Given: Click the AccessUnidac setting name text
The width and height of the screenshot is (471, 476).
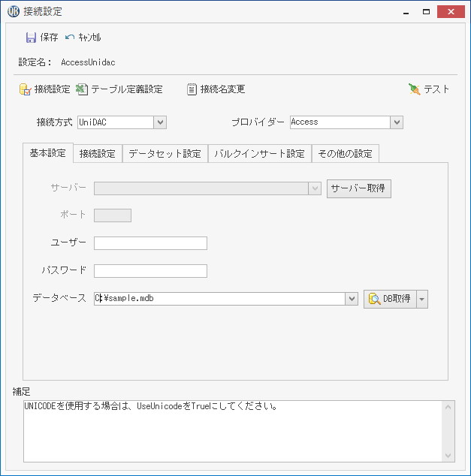Looking at the screenshot, I should click(x=88, y=62).
